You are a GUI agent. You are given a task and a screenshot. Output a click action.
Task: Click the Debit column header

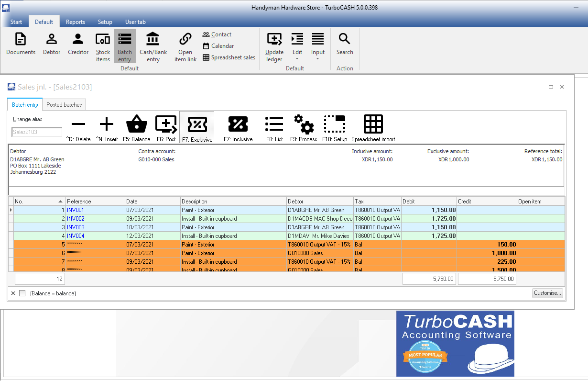pyautogui.click(x=429, y=202)
